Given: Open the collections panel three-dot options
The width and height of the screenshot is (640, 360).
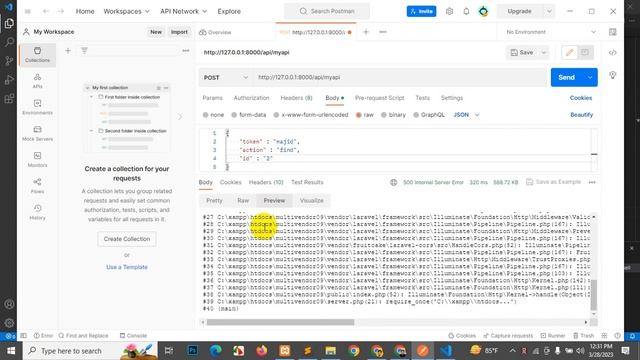Looking at the screenshot, I should tap(186, 51).
